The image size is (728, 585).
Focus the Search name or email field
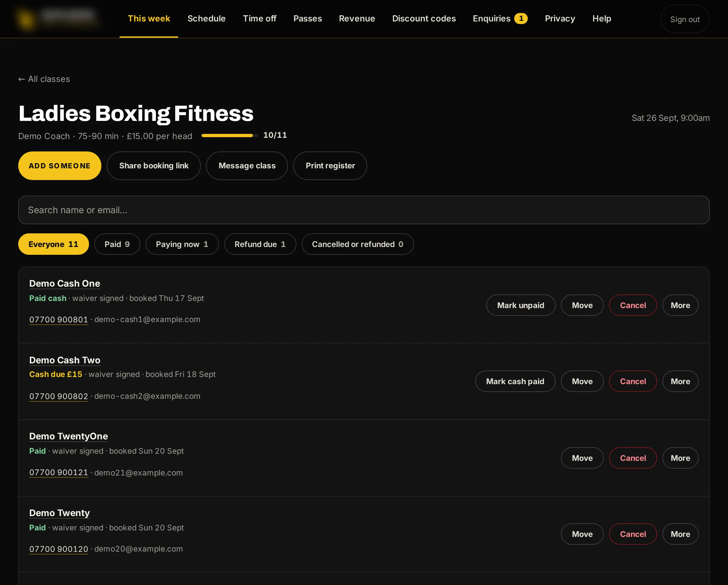click(364, 210)
